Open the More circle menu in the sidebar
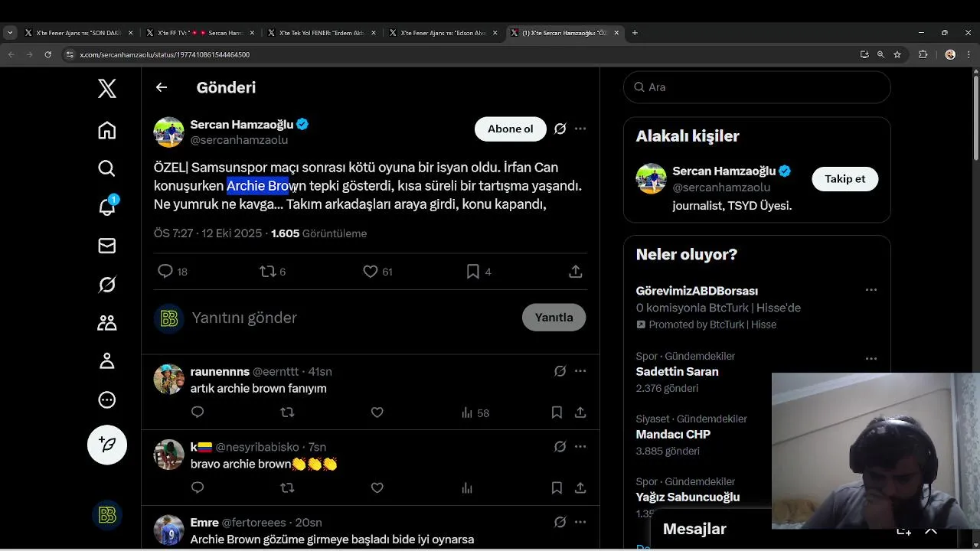 click(107, 399)
